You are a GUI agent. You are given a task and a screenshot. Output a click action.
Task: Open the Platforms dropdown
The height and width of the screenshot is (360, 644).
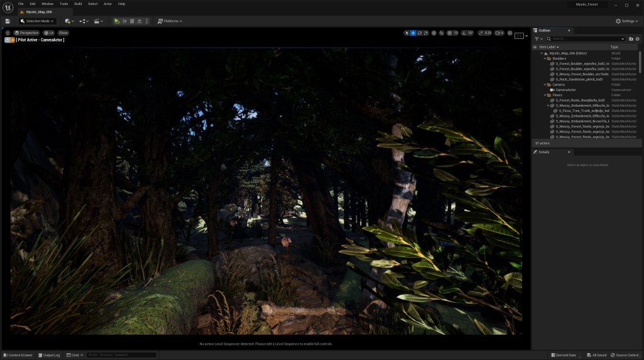(170, 21)
